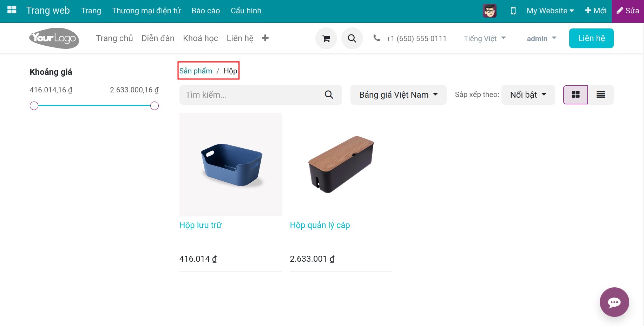This screenshot has width=644, height=326.
Task: Click the teal Liên hệ button
Action: tap(591, 38)
